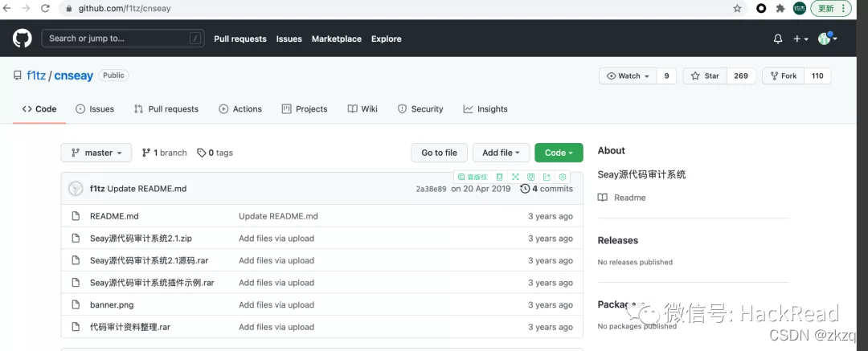Open the banner.png file
The height and width of the screenshot is (351, 868).
[x=112, y=304]
